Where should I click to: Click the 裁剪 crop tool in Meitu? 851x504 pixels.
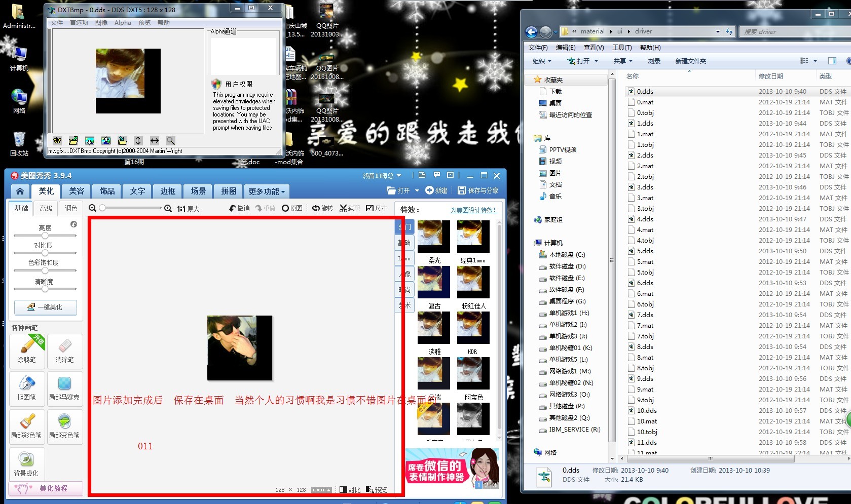point(350,208)
